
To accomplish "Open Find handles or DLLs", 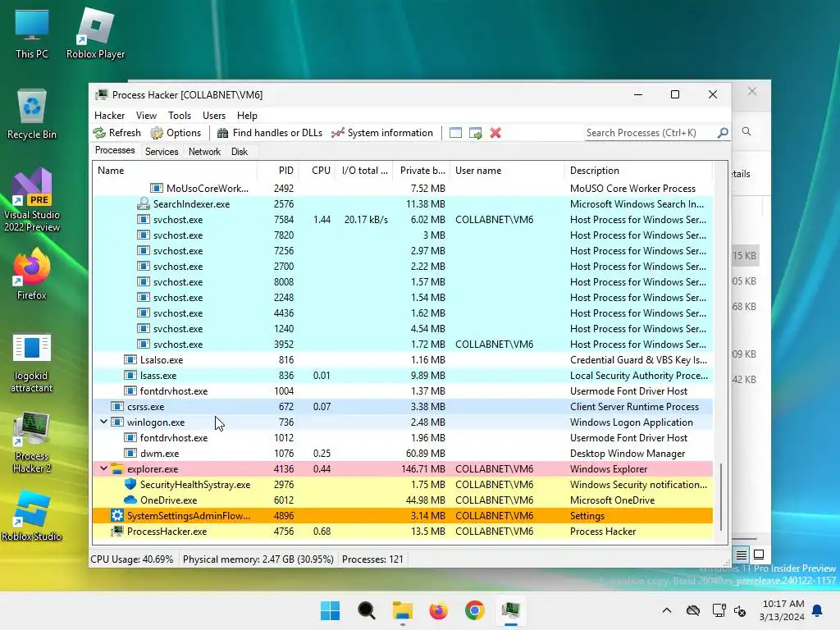I will 269,133.
